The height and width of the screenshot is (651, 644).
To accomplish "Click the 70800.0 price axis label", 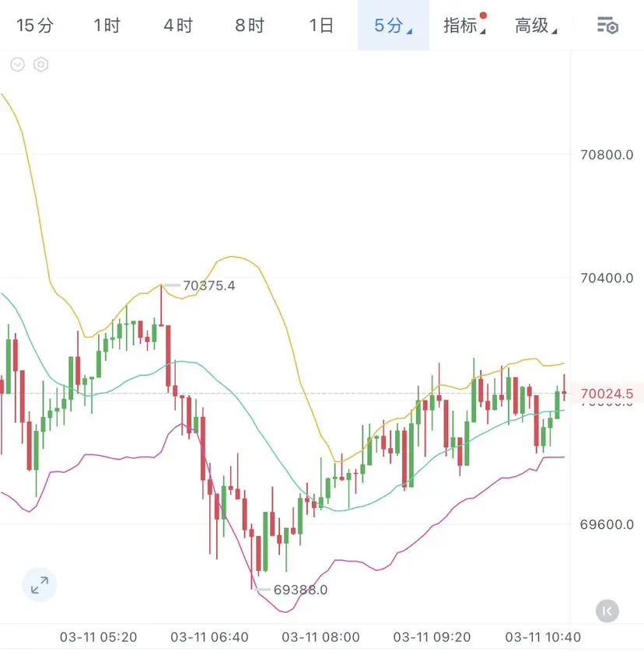I will tap(607, 155).
